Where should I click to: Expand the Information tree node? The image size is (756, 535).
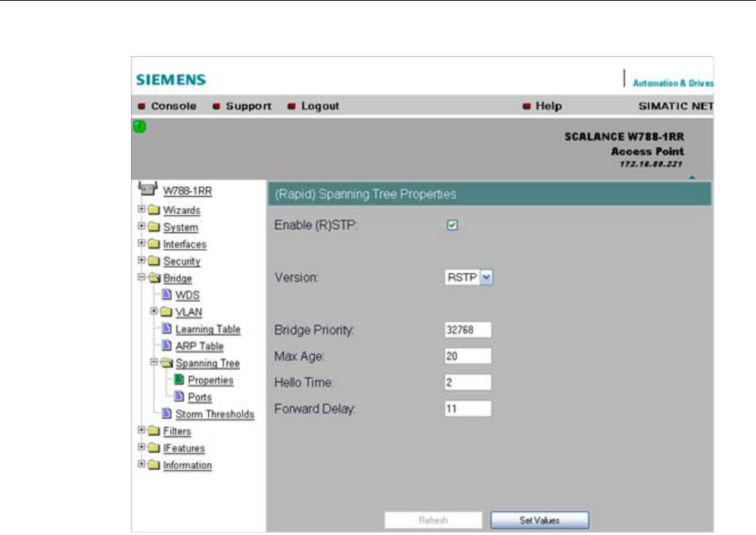coord(142,464)
